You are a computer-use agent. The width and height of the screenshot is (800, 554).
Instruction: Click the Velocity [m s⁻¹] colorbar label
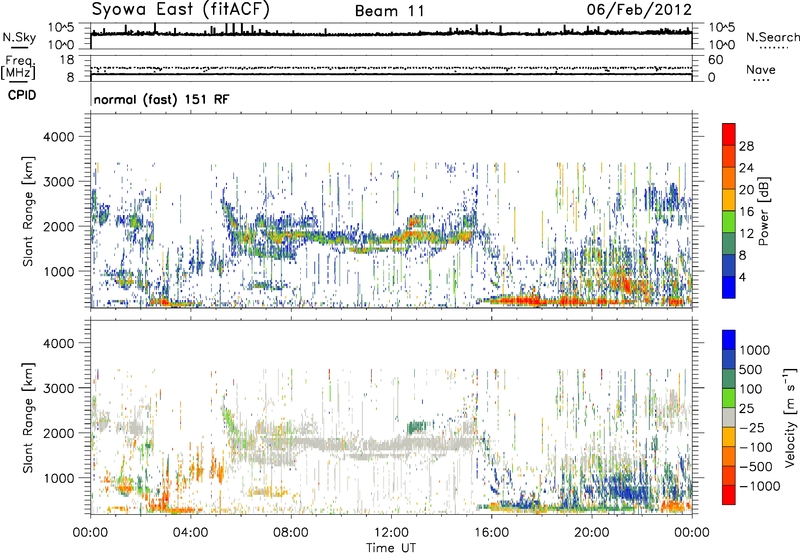(x=790, y=417)
